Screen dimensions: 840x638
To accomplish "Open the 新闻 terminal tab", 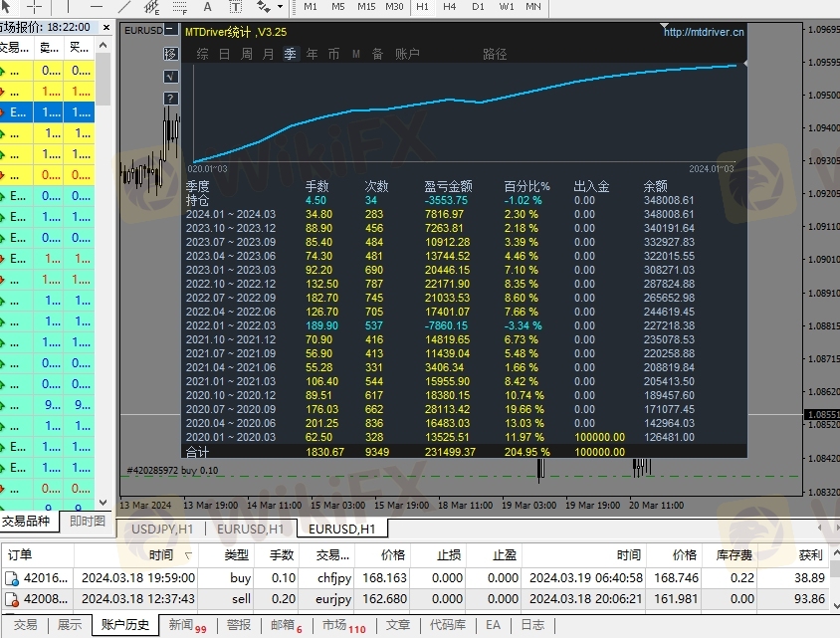I will tap(181, 625).
